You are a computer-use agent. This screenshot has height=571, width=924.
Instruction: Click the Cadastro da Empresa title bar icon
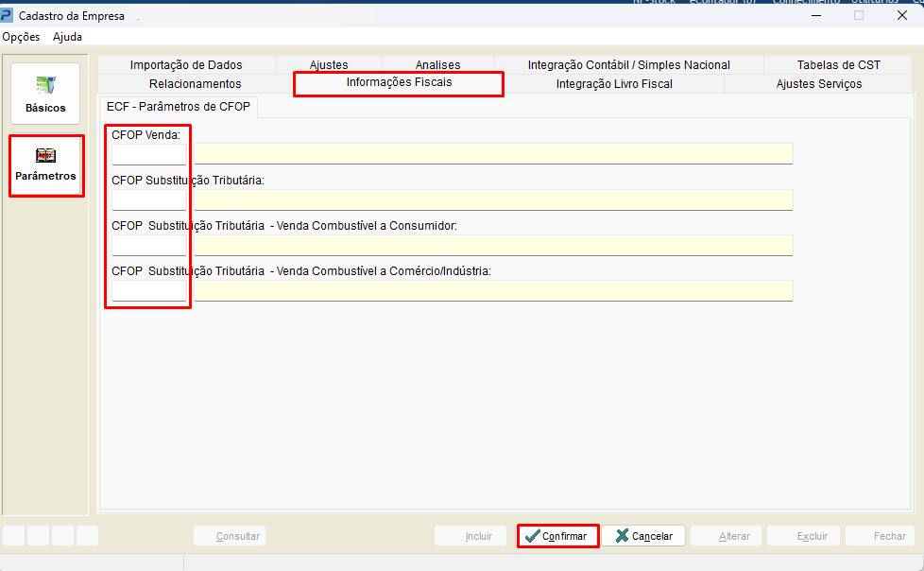(7, 15)
